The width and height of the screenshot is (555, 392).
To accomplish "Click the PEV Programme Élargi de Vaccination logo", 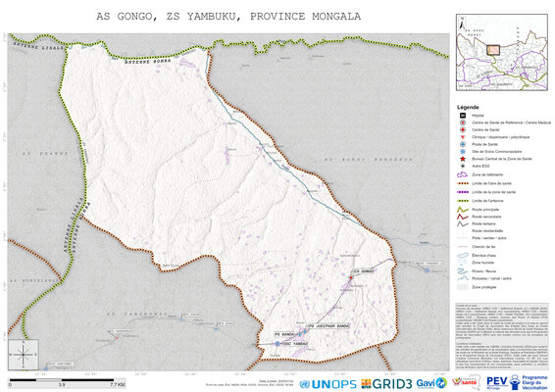I will click(x=517, y=383).
